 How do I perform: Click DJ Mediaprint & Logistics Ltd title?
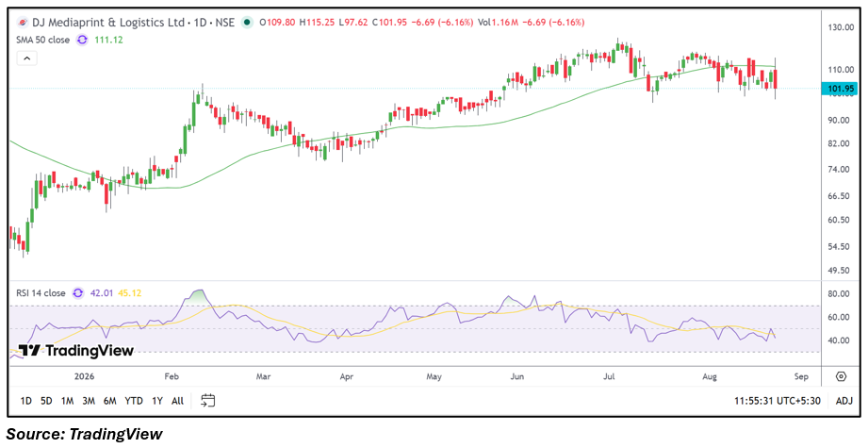(x=107, y=23)
